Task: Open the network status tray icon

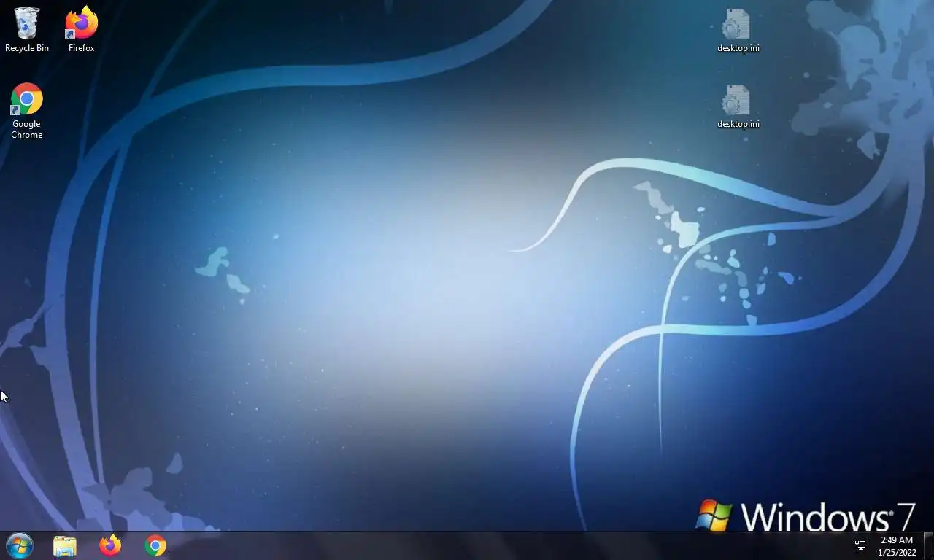Action: (860, 545)
